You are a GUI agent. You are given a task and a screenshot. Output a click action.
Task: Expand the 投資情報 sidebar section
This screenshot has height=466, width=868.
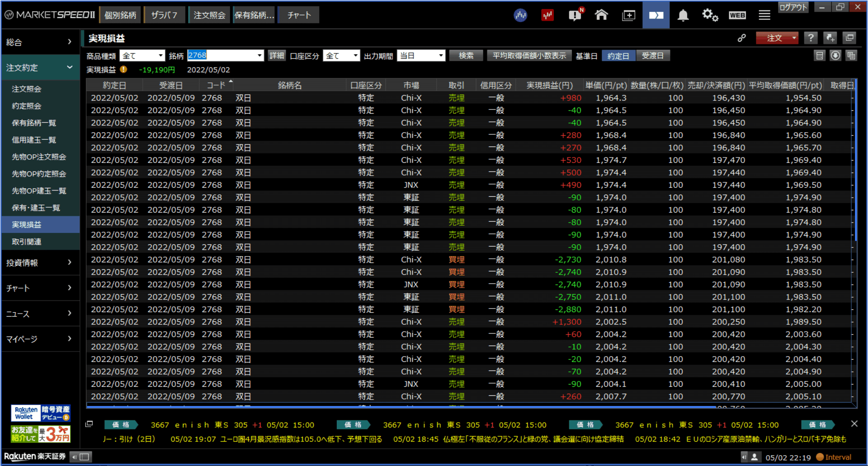point(40,263)
